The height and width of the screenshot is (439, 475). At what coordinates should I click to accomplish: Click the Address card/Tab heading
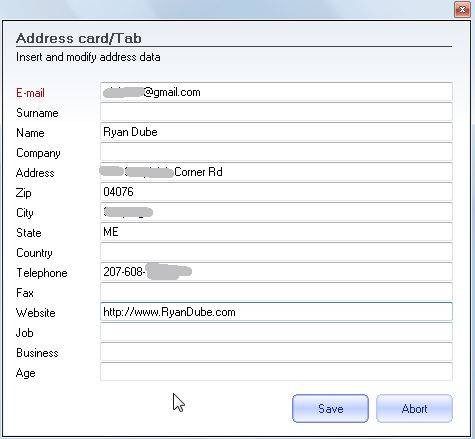click(79, 38)
